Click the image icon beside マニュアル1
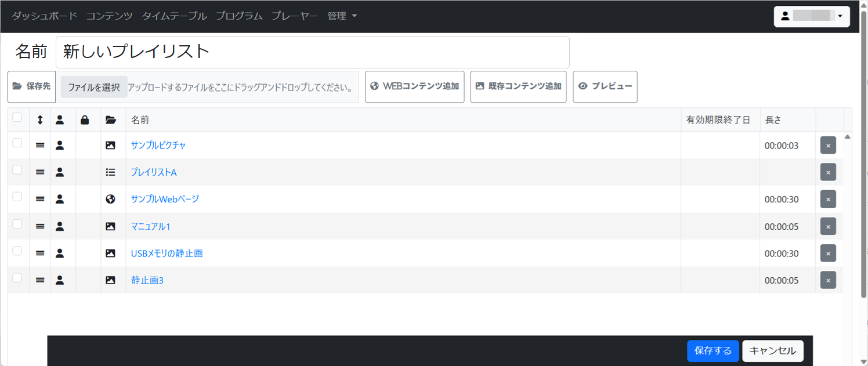Image resolution: width=868 pixels, height=366 pixels. click(110, 226)
